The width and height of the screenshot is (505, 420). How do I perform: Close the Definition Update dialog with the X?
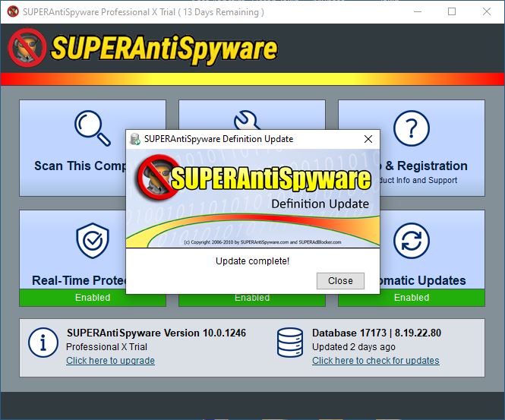pos(368,139)
